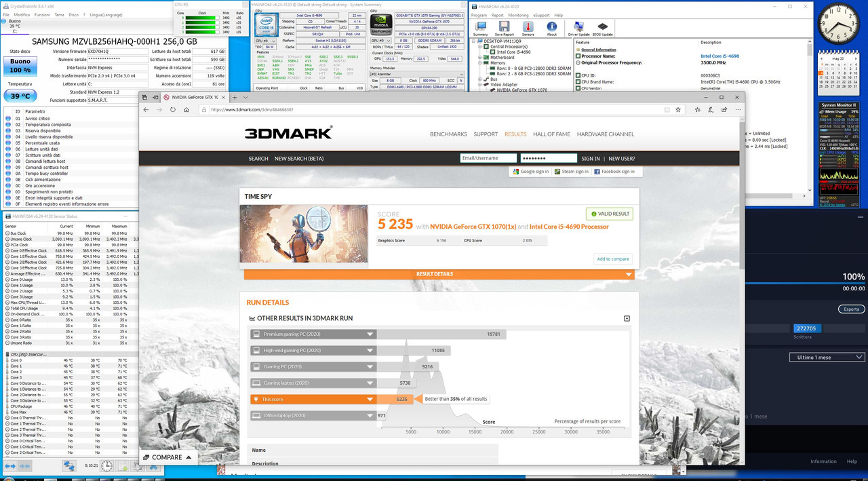Click the clock icon in sensor toolbar
The width and height of the screenshot is (868, 481).
[x=106, y=466]
